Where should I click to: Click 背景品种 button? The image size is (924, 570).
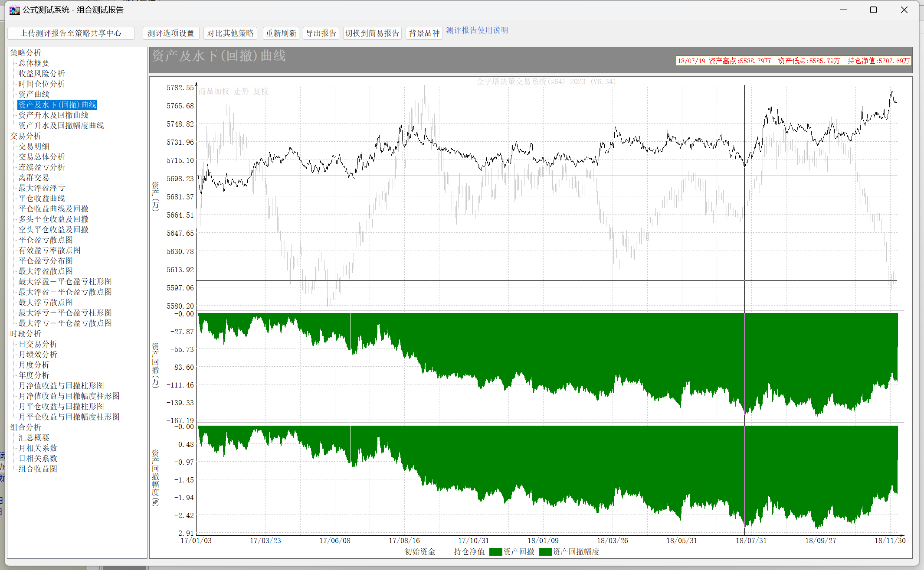pos(424,33)
